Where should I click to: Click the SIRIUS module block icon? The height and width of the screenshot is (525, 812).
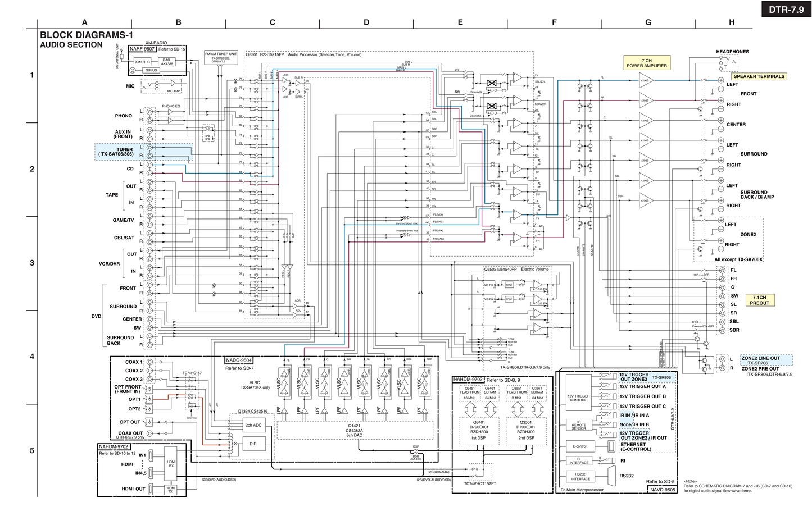[151, 70]
